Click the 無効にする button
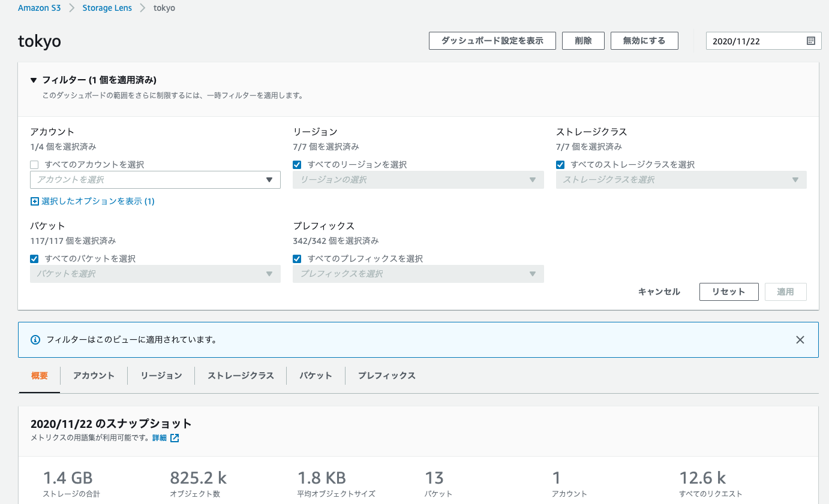This screenshot has width=829, height=504. click(x=644, y=41)
